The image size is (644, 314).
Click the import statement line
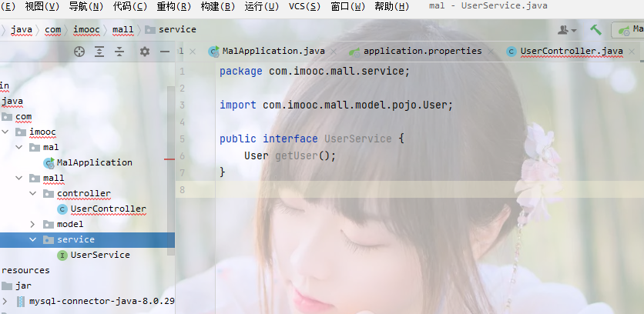click(336, 105)
